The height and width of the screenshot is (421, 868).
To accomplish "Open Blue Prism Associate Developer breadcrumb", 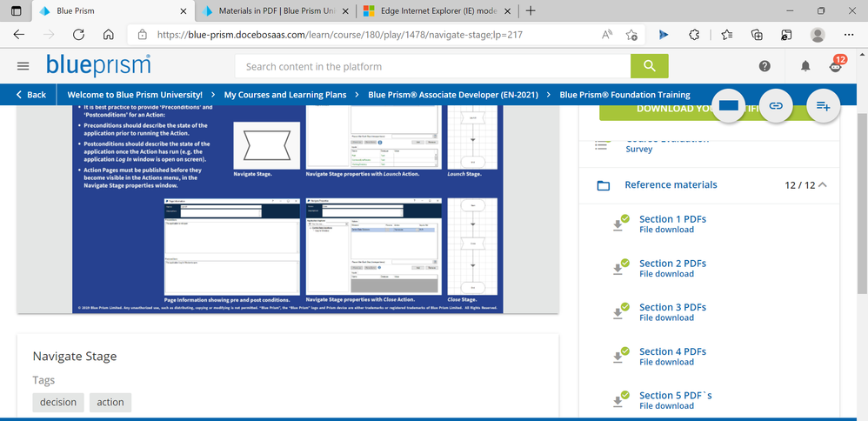I will pos(453,95).
